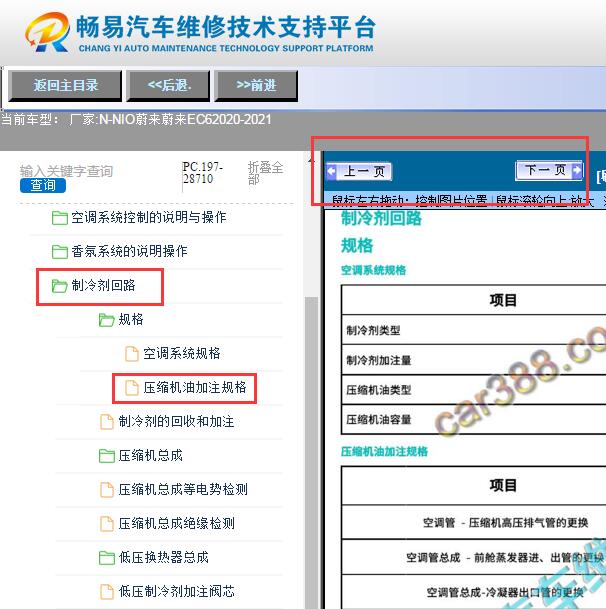Click document icon of 低压制冷剂加注阀芯
The image size is (606, 609).
(107, 592)
